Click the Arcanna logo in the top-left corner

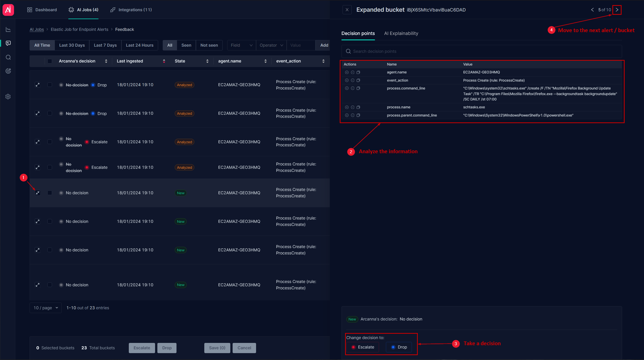(8, 10)
